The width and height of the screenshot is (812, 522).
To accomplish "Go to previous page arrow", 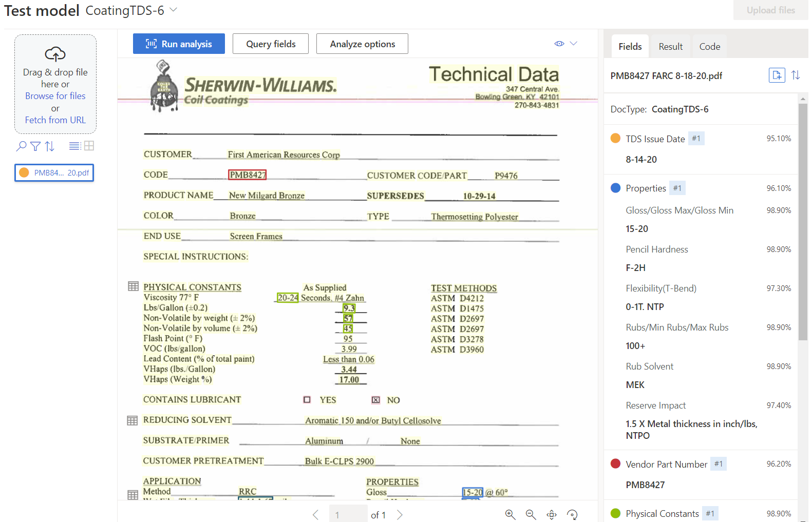I will click(315, 514).
